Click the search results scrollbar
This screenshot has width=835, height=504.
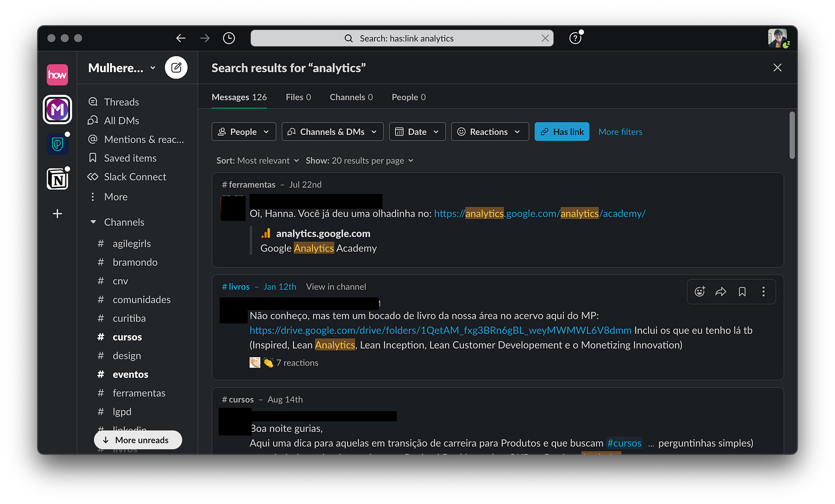792,135
